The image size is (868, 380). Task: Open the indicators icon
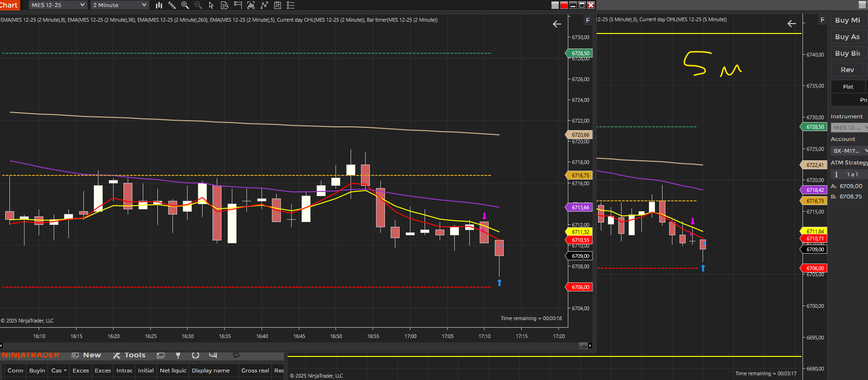tap(264, 5)
